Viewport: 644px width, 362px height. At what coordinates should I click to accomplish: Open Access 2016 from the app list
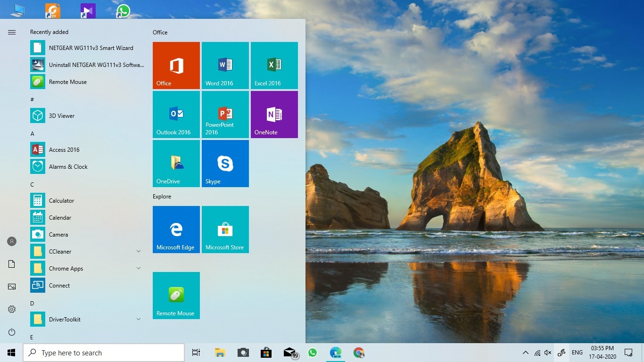click(x=87, y=150)
